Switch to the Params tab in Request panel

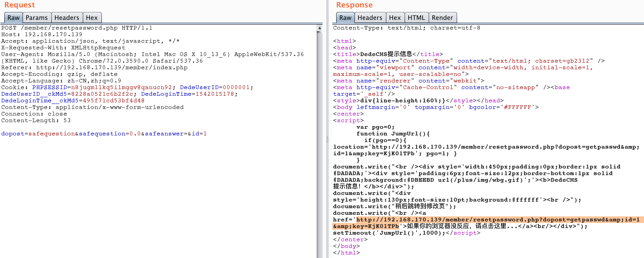(37, 18)
